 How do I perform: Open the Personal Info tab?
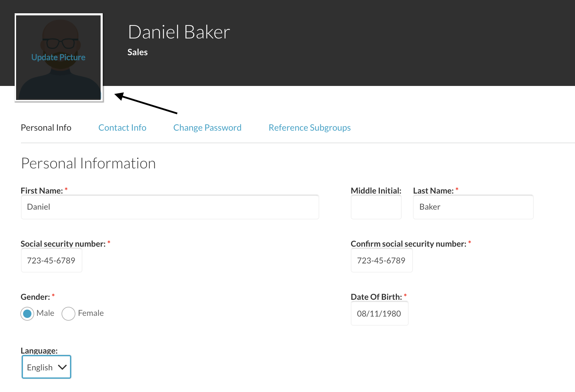46,128
